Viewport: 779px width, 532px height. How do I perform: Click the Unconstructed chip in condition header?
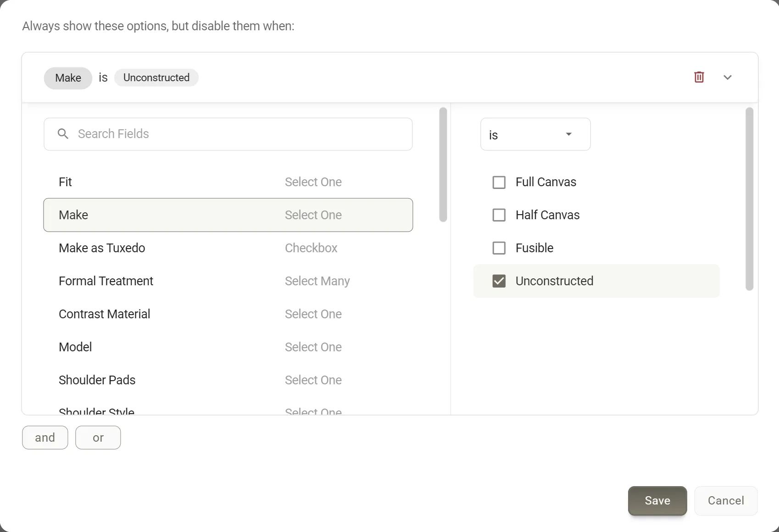coord(156,78)
